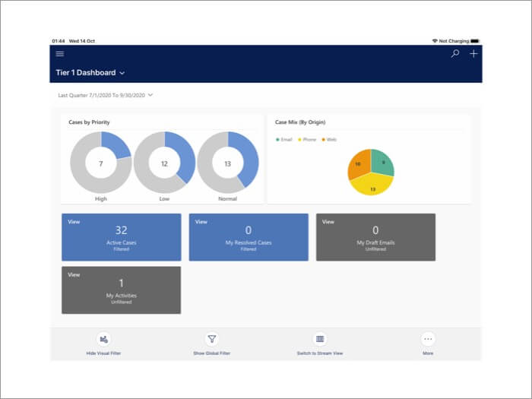Viewport: 532px width, 399px height.
Task: Click the Cases by Priority chart title
Action: pos(89,122)
